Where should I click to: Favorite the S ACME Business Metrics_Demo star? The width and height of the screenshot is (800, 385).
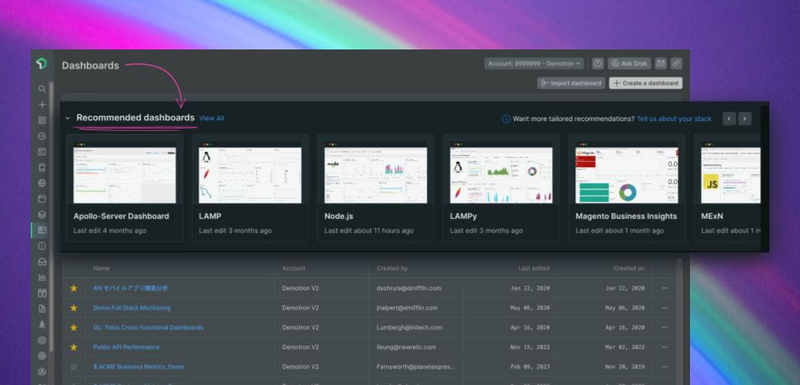(x=73, y=367)
